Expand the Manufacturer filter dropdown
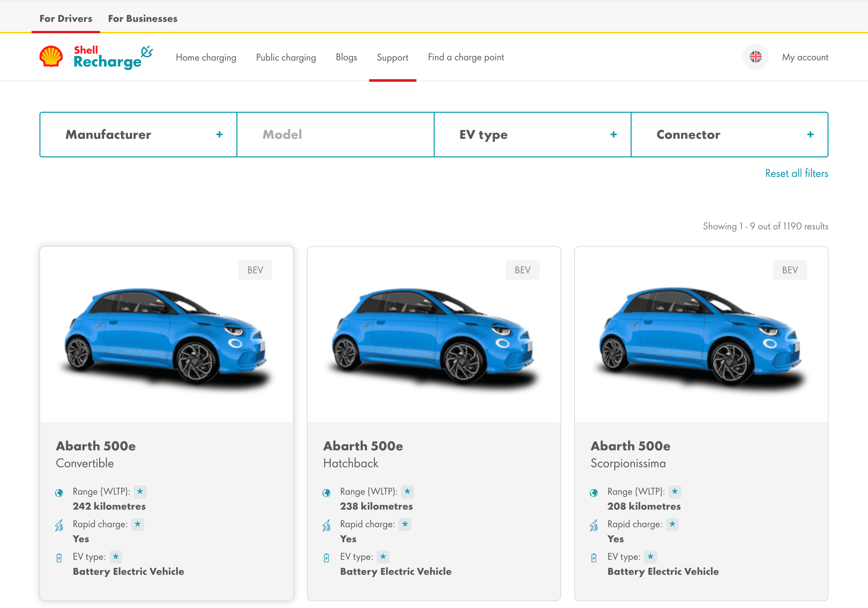The width and height of the screenshot is (868, 608). coord(138,135)
